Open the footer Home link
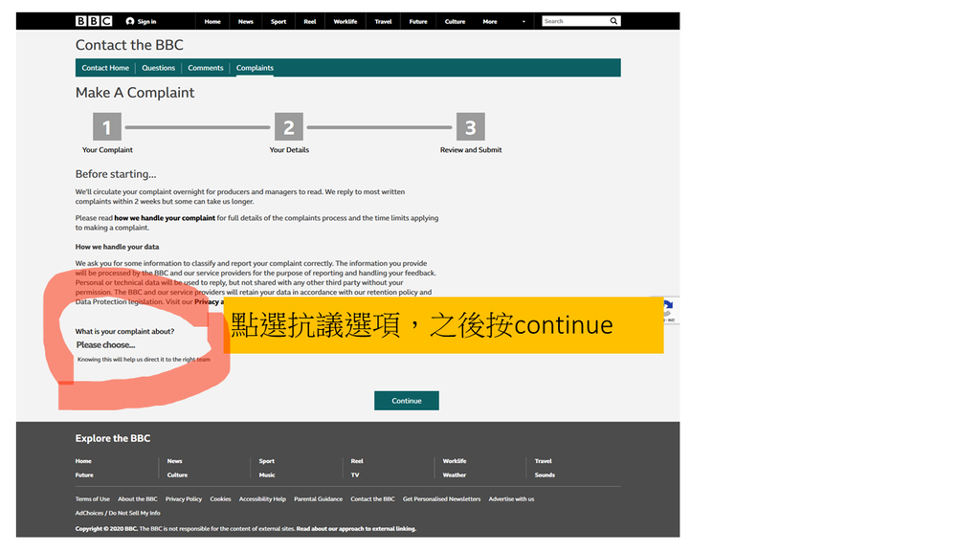 point(83,461)
